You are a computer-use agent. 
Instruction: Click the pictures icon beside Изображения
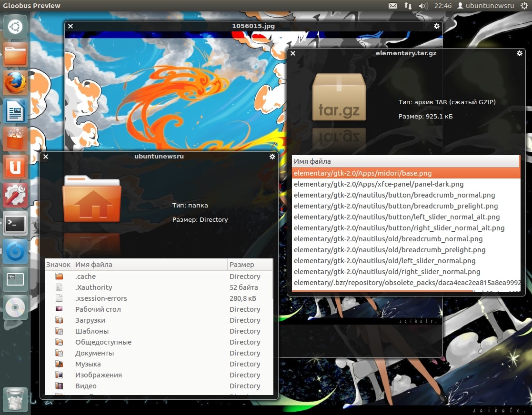(59, 375)
